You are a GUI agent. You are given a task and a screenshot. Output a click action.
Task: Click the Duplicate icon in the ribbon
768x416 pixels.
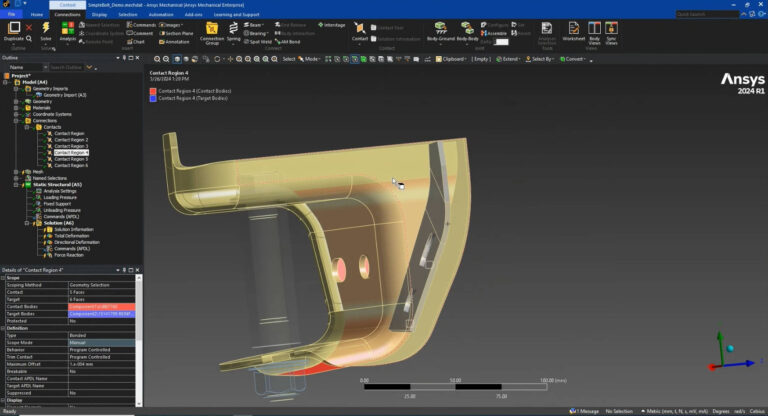[14, 28]
